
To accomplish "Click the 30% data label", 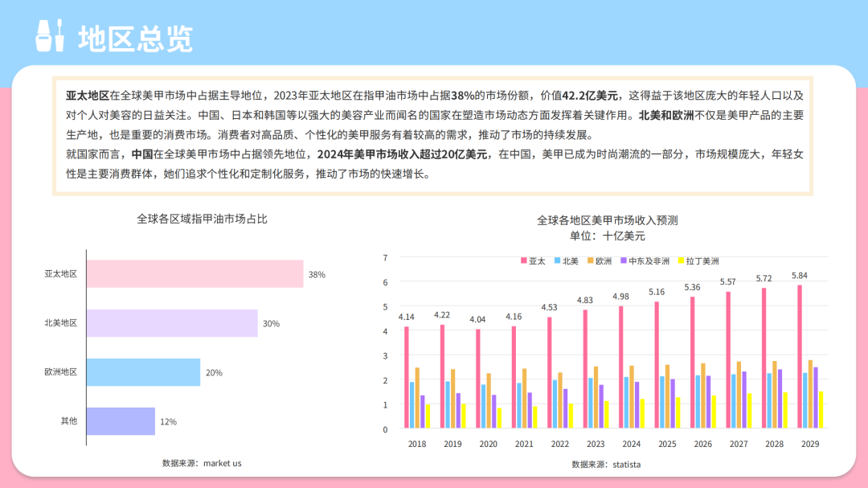I will pos(272,323).
